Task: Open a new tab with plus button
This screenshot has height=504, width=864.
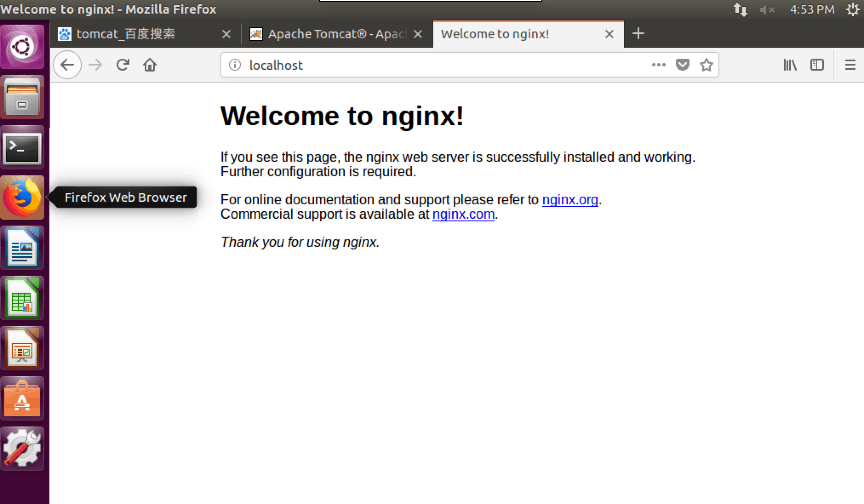Action: 638,34
